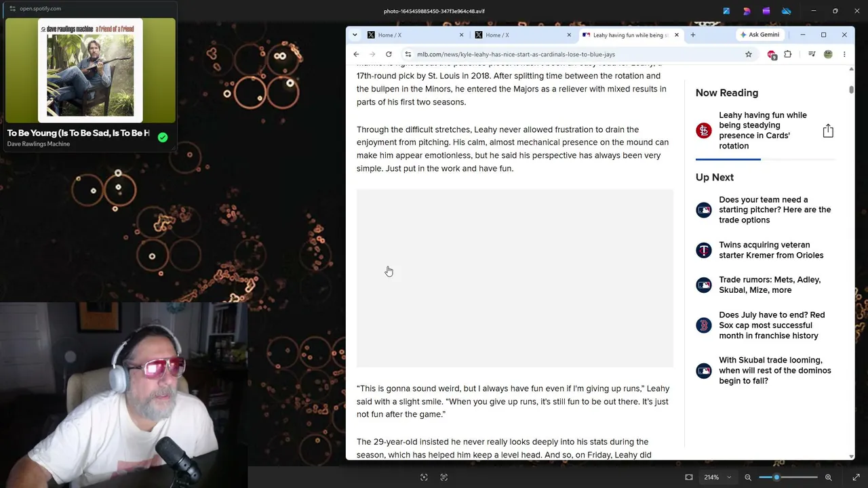Click the photo file name in Photos title bar
This screenshot has width=868, height=488.
434,11
